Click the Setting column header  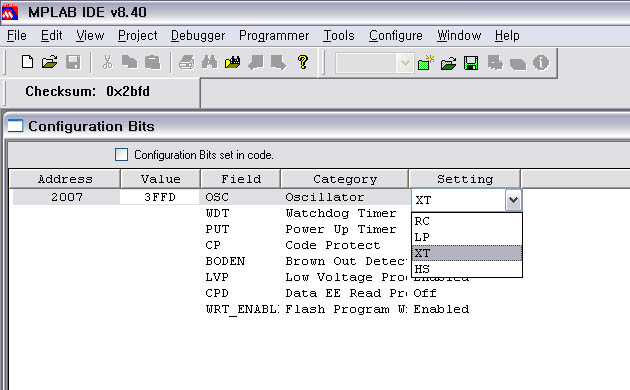465,179
